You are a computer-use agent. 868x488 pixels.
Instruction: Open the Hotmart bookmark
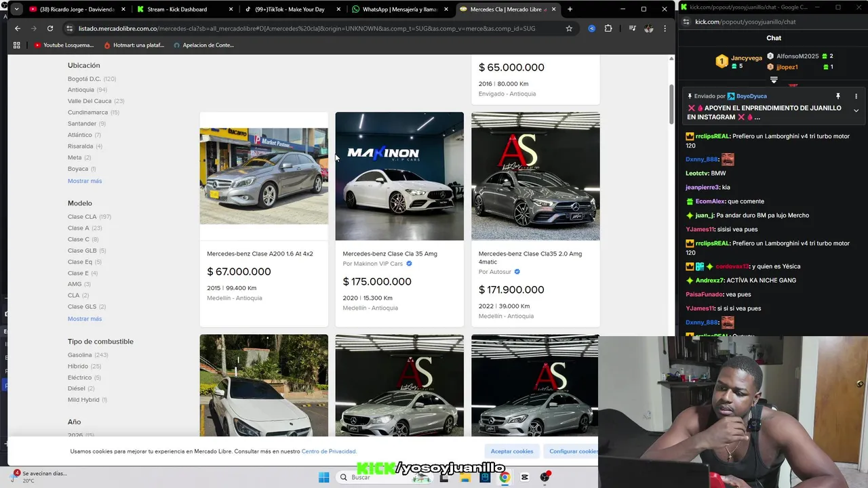(135, 45)
